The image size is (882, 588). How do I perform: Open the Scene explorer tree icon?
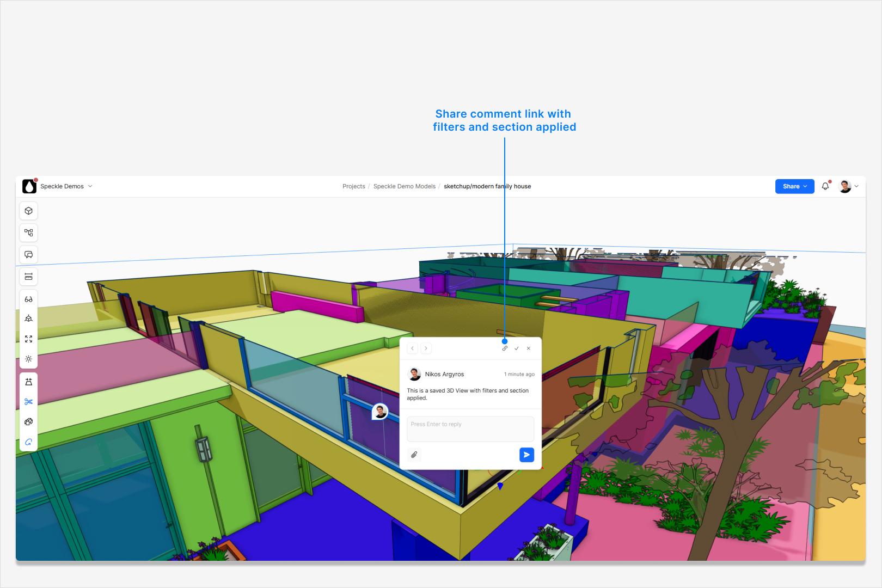point(29,233)
